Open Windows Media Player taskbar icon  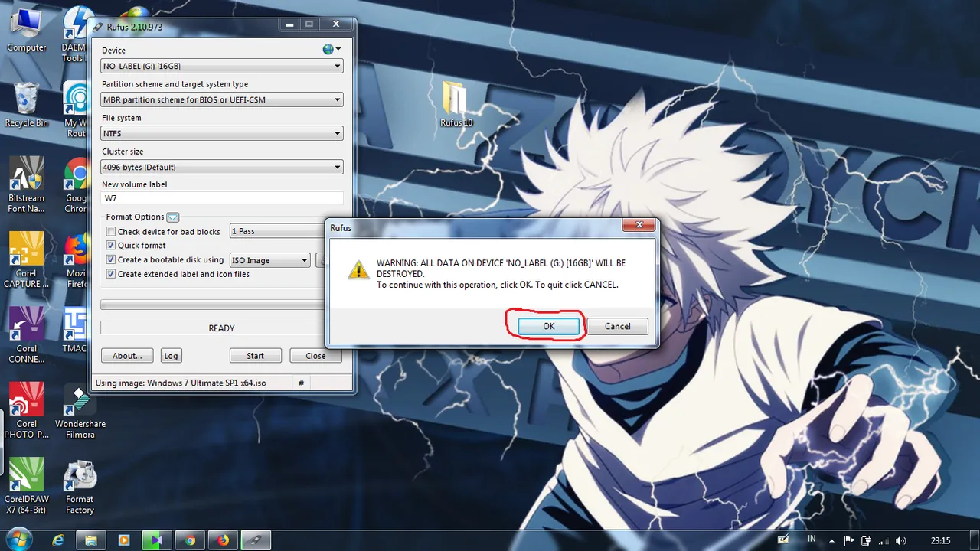123,540
